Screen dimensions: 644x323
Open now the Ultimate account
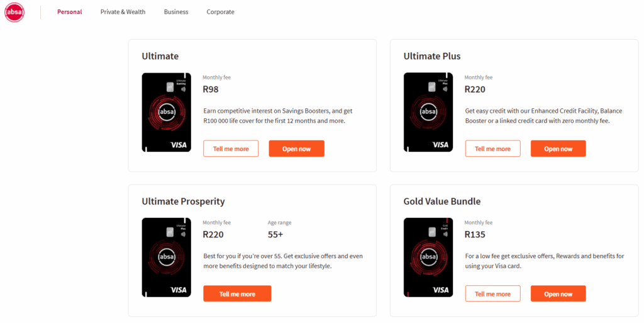(x=297, y=149)
